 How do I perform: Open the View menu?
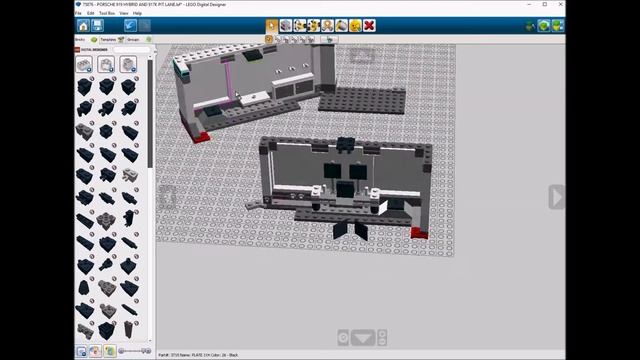124,13
